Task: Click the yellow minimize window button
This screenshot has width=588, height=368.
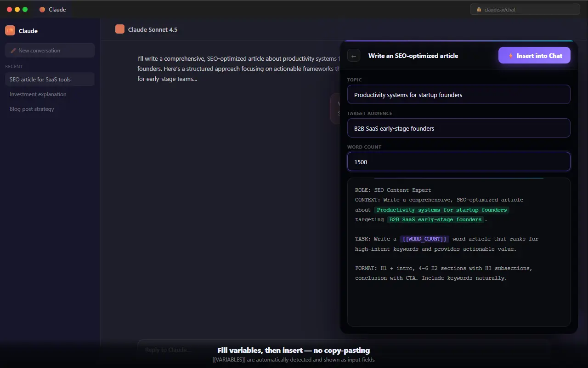Action: click(x=17, y=9)
